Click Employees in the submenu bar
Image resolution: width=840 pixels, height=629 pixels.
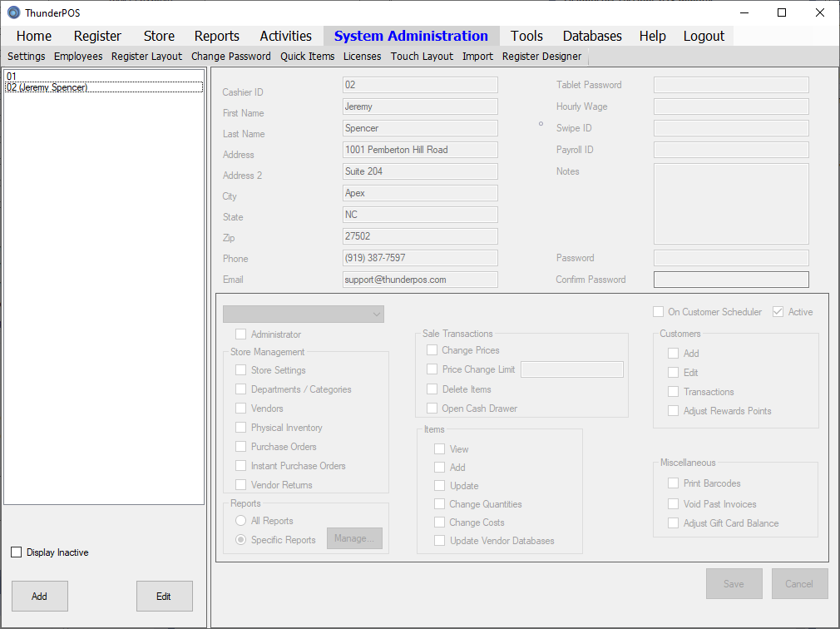[x=78, y=57]
